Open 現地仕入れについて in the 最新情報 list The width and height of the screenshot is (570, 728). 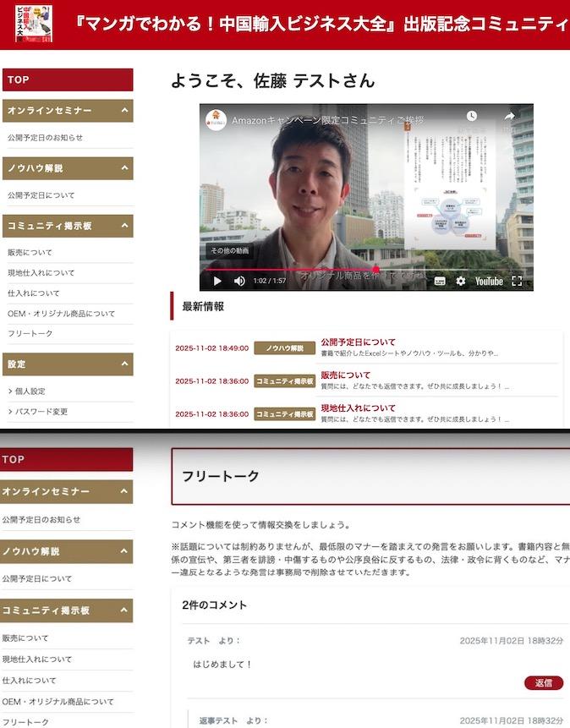358,408
